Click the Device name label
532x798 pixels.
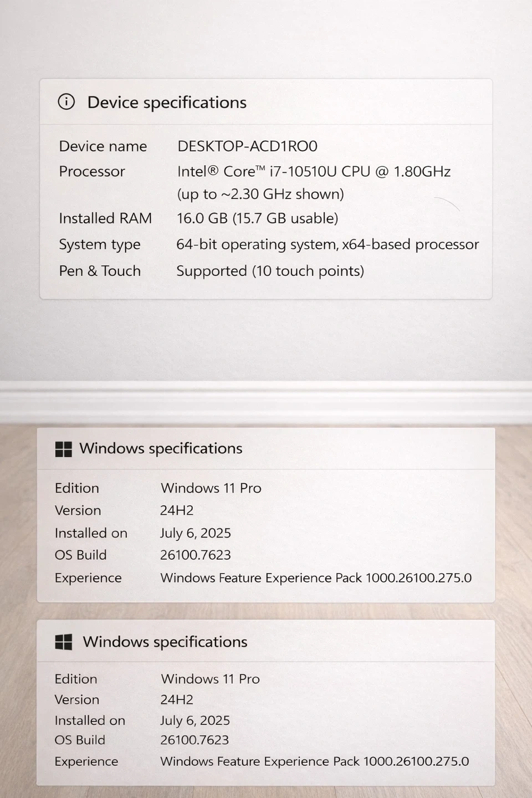(x=103, y=146)
